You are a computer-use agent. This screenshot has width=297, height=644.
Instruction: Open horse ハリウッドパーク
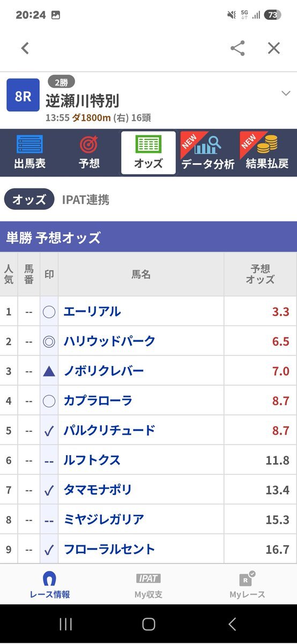109,341
